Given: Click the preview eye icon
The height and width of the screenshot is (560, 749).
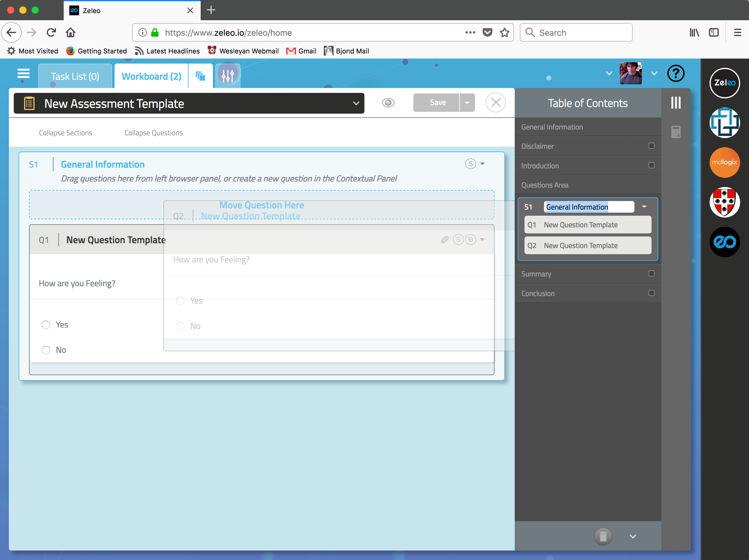Looking at the screenshot, I should coord(388,103).
